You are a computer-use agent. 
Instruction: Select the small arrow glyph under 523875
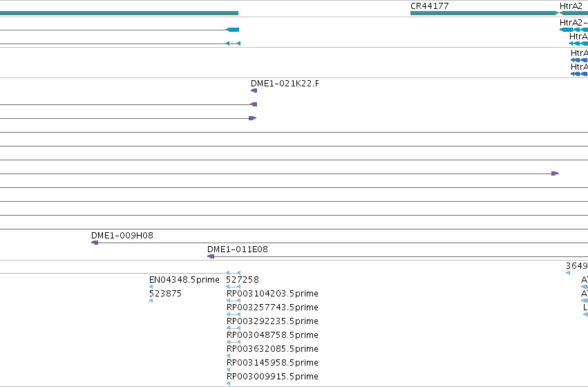pyautogui.click(x=151, y=301)
